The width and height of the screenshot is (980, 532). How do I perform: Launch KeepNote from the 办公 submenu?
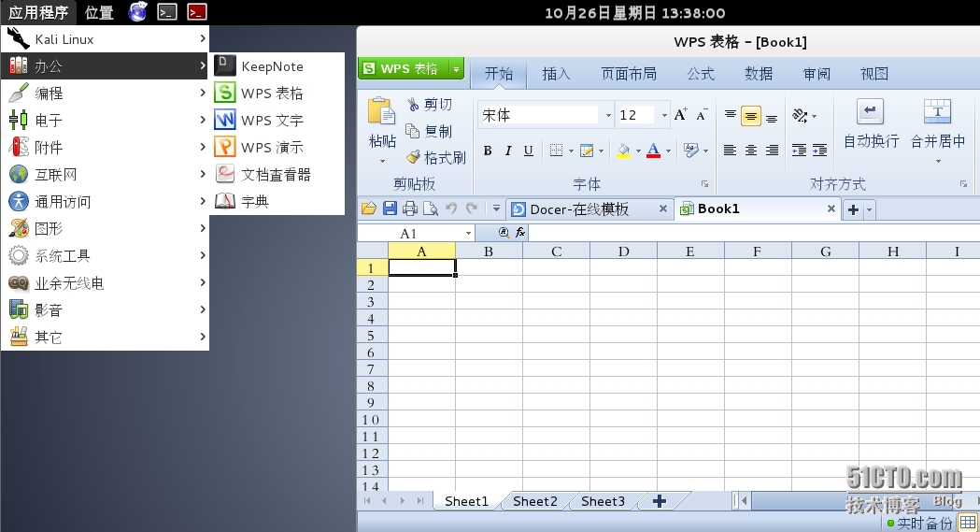click(x=277, y=66)
